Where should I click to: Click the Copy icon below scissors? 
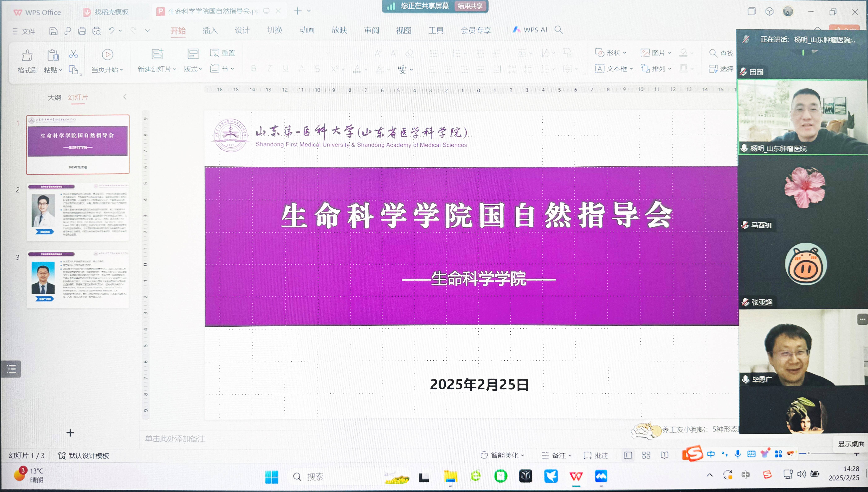click(x=74, y=70)
